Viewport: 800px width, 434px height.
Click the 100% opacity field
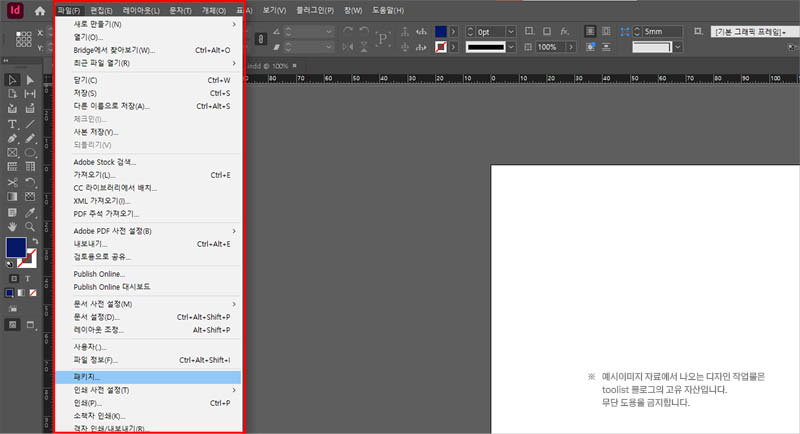tap(551, 47)
